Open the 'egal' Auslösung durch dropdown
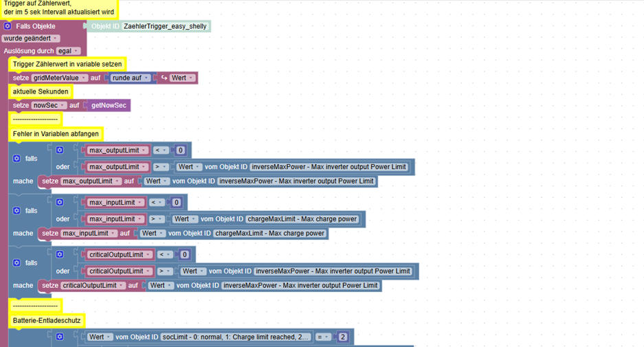This screenshot has width=644, height=347. 68,51
